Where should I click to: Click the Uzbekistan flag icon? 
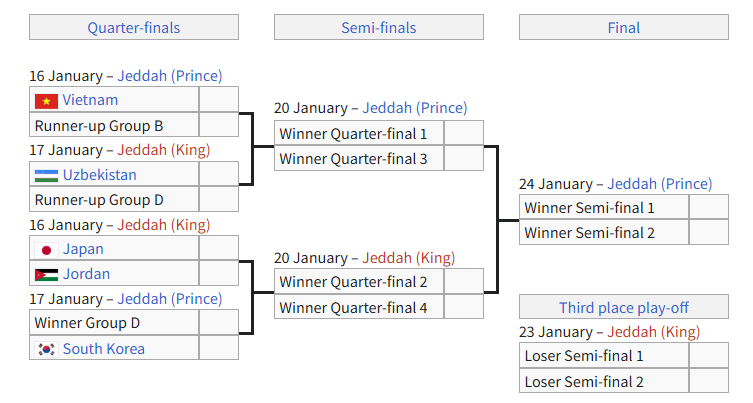click(x=45, y=175)
